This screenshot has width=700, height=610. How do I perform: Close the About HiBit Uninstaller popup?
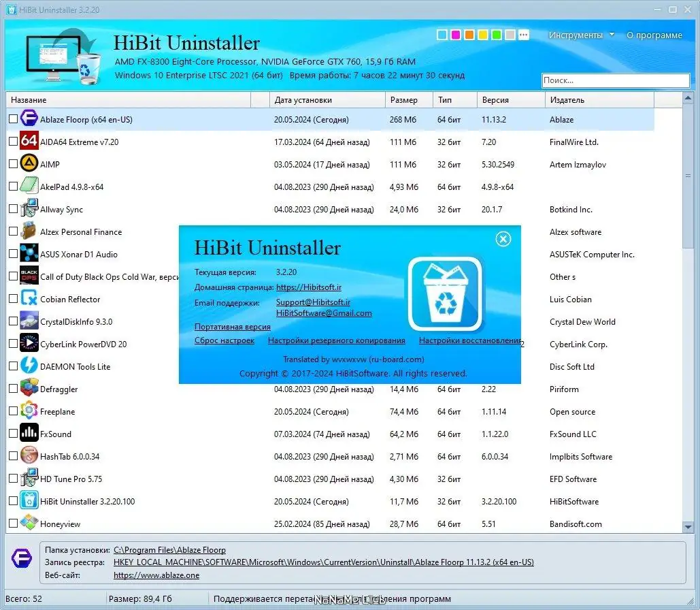point(503,239)
